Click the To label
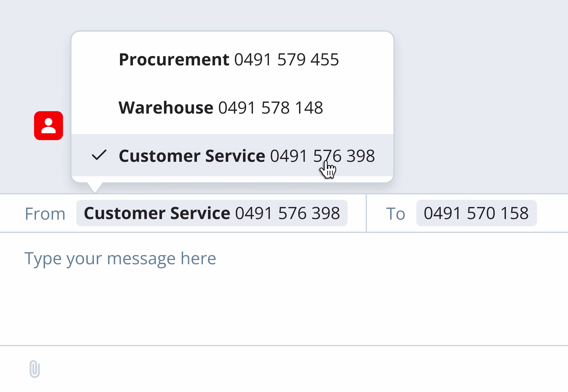The height and width of the screenshot is (392, 568). click(x=395, y=214)
